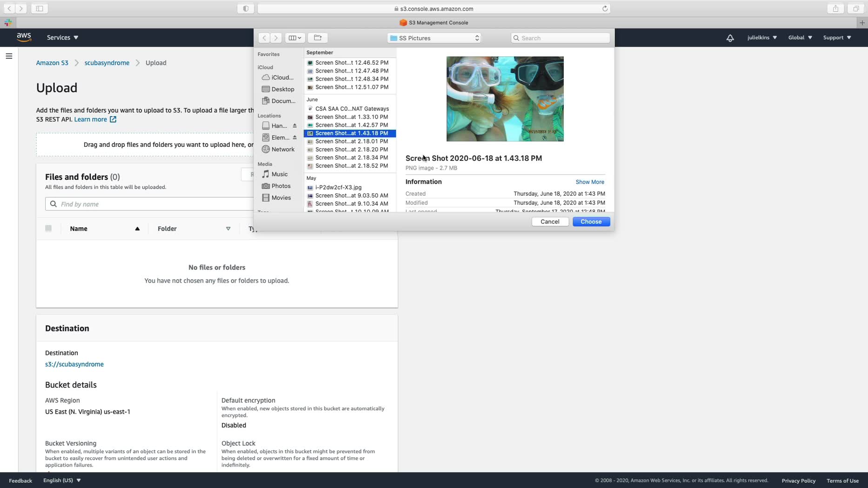Sort files by Name column
This screenshot has height=488, width=868.
[105, 229]
